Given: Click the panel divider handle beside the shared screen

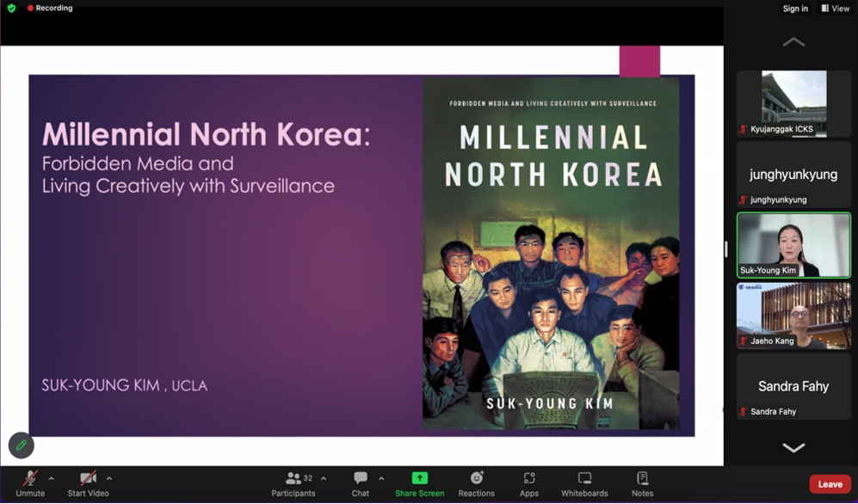Looking at the screenshot, I should point(726,249).
